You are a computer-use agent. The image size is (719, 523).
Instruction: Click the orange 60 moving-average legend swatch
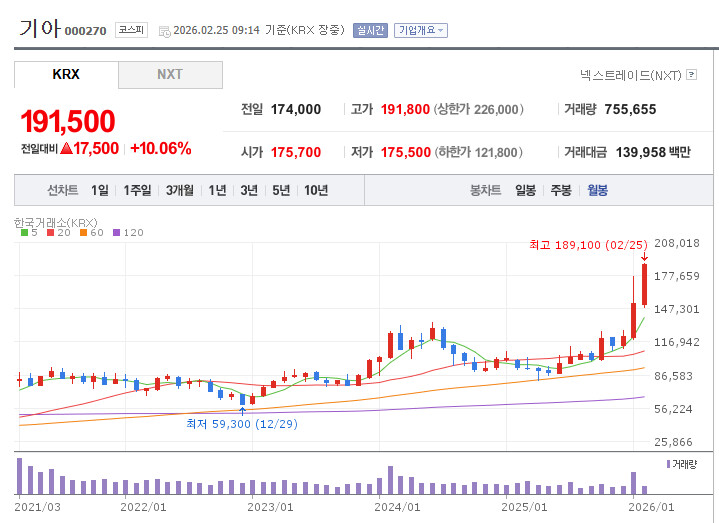83,232
